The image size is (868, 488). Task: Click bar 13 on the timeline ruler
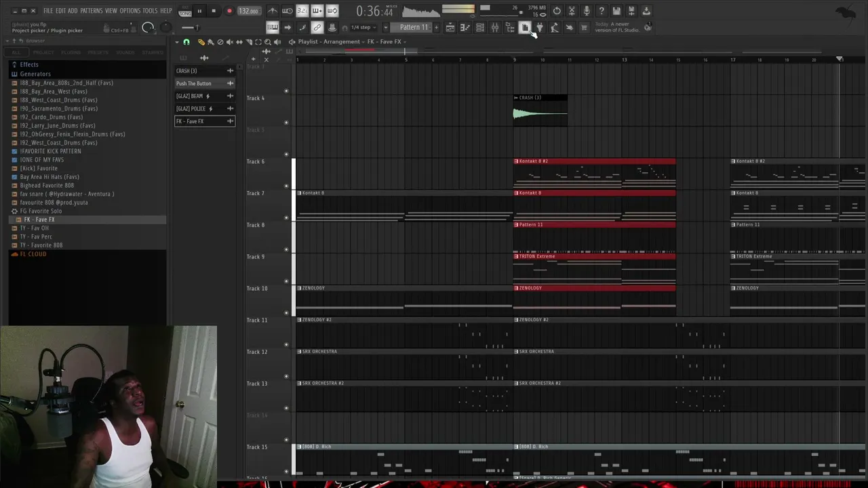click(x=625, y=60)
